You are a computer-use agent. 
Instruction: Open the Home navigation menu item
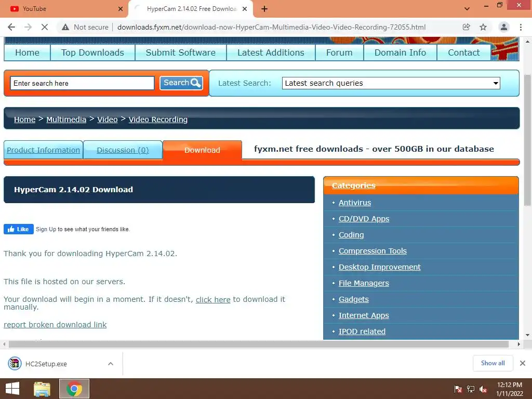[x=27, y=52]
